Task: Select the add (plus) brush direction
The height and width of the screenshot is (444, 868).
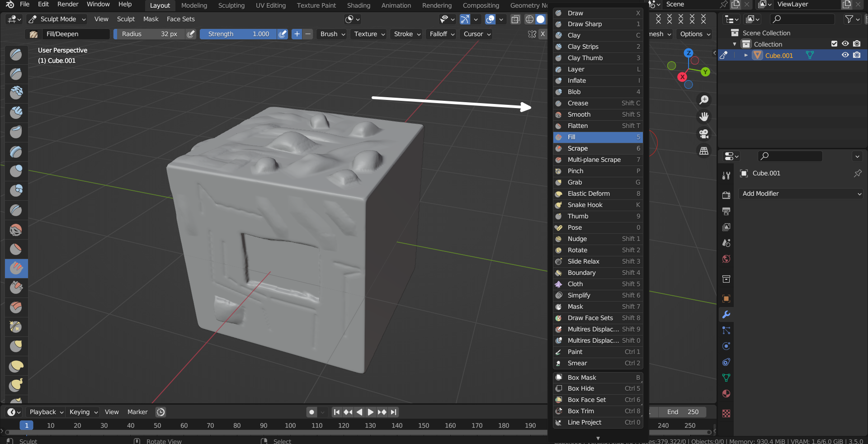Action: coord(297,34)
